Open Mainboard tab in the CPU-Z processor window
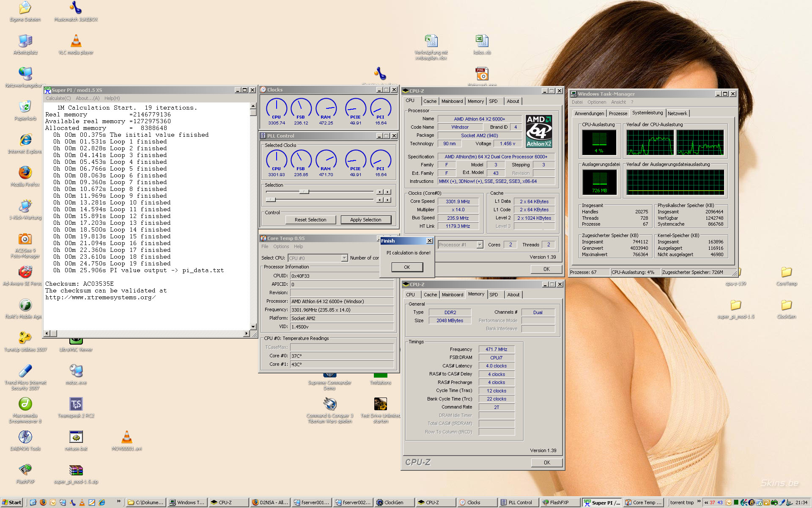 point(452,101)
